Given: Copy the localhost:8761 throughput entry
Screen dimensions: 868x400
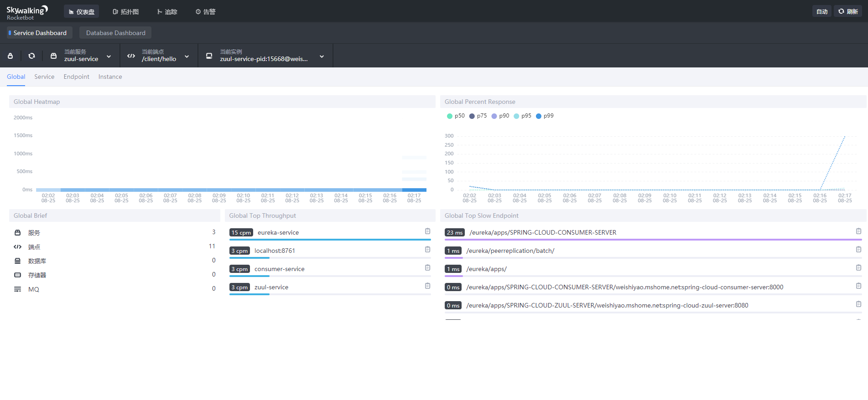Looking at the screenshot, I should [x=427, y=249].
